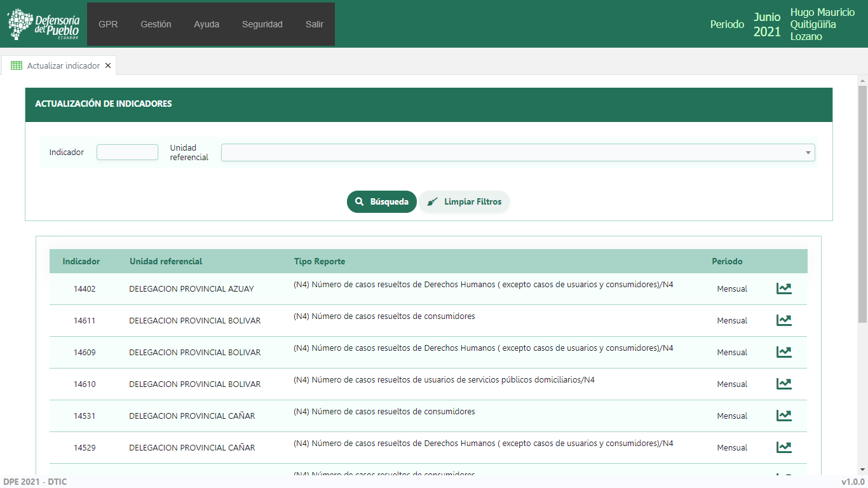Click Mensual period in row 14402

732,288
